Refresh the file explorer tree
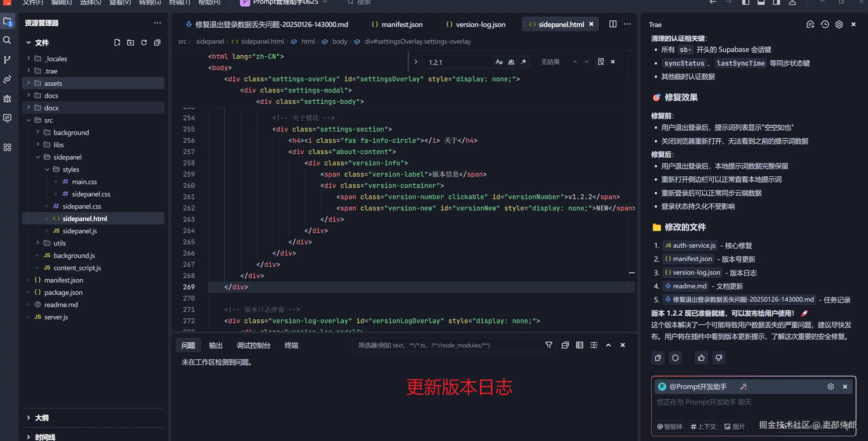Image resolution: width=868 pixels, height=441 pixels. click(144, 43)
